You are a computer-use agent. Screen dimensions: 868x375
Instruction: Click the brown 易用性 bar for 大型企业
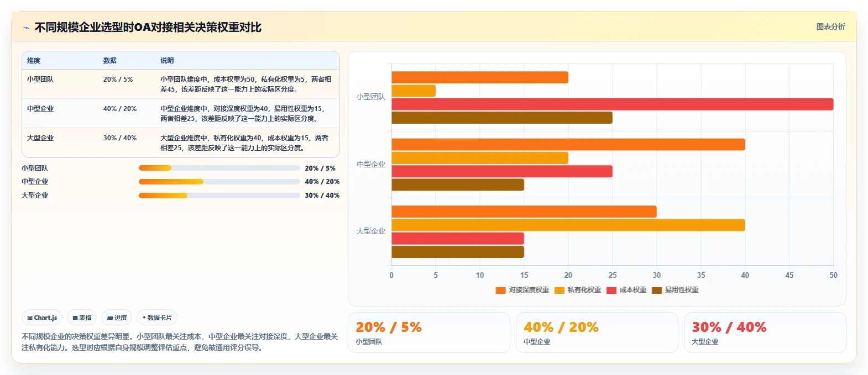click(458, 252)
